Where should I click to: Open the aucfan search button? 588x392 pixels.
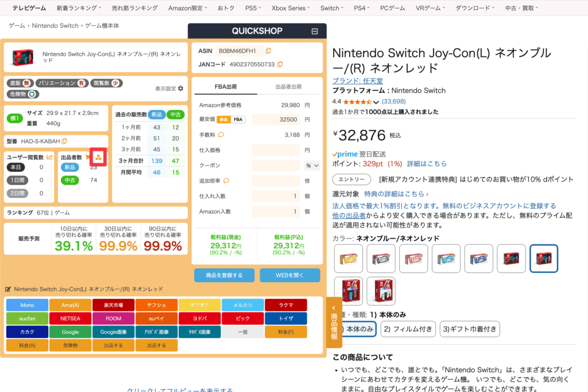point(27,318)
